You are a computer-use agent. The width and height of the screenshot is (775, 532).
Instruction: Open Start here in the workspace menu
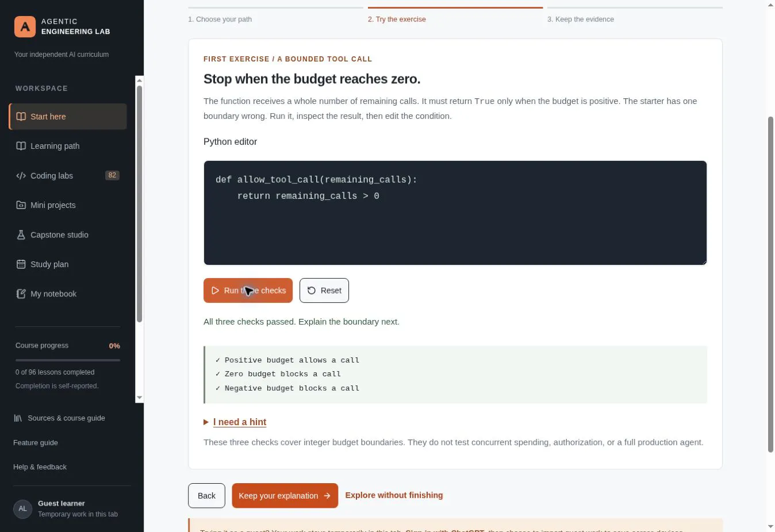(x=68, y=117)
